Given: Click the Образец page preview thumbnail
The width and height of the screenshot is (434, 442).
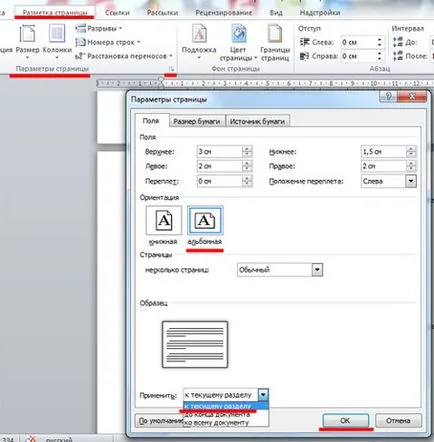Looking at the screenshot, I should click(x=195, y=344).
